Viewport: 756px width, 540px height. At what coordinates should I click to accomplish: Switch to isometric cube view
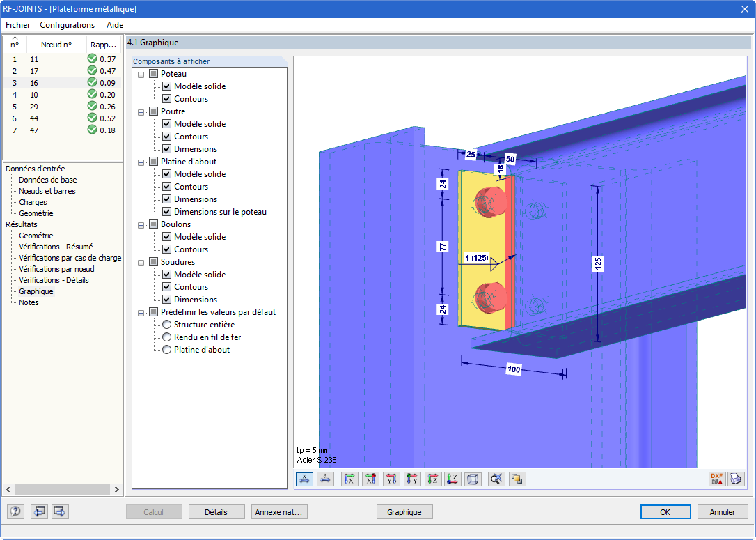pyautogui.click(x=473, y=479)
